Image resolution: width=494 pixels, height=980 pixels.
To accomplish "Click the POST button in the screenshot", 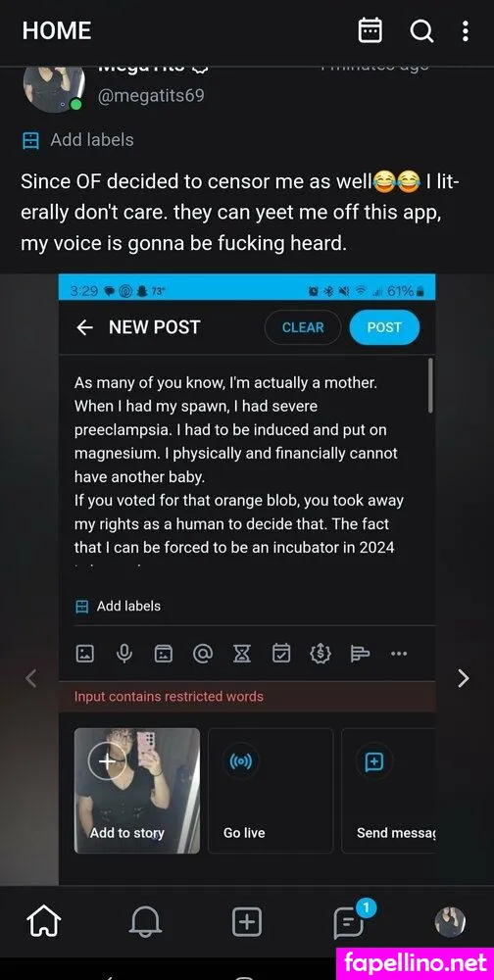I will 384,327.
